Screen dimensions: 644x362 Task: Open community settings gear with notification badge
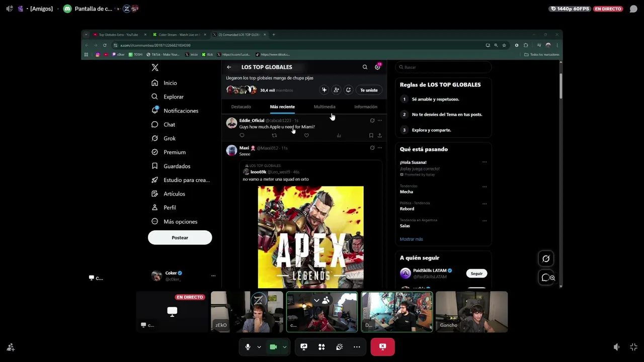(x=377, y=67)
